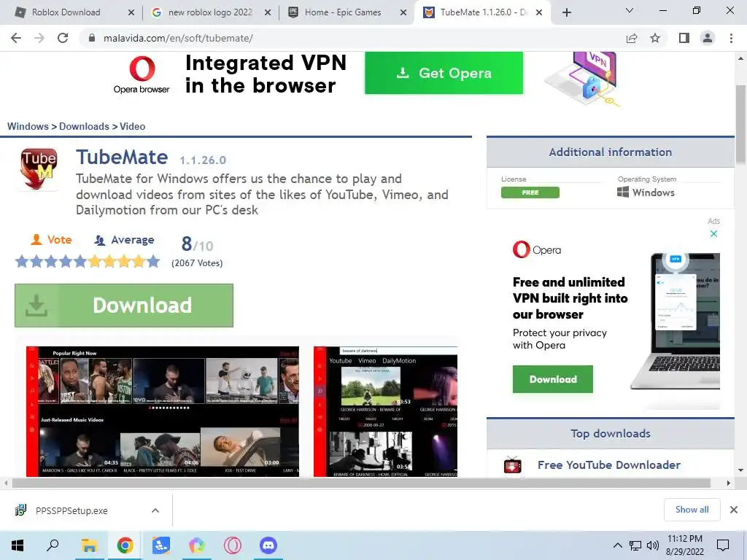Open Chrome's three-dot menu
Screen dimensions: 747x560
tap(731, 38)
